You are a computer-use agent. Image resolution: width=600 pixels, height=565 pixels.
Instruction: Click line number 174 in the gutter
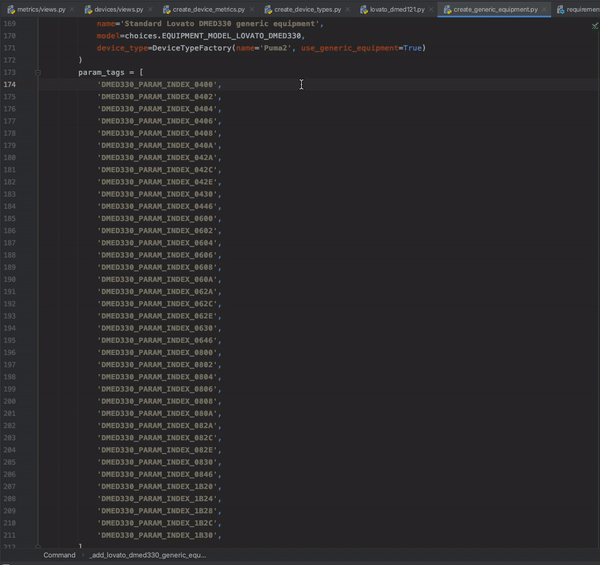coord(10,85)
